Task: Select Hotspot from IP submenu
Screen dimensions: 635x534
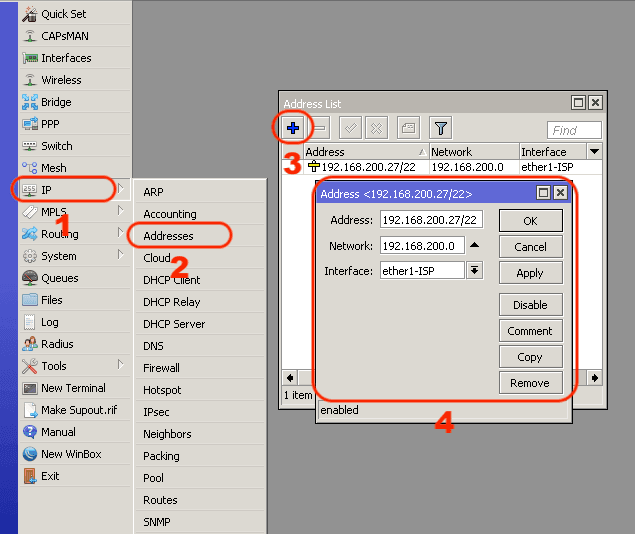Action: point(200,390)
